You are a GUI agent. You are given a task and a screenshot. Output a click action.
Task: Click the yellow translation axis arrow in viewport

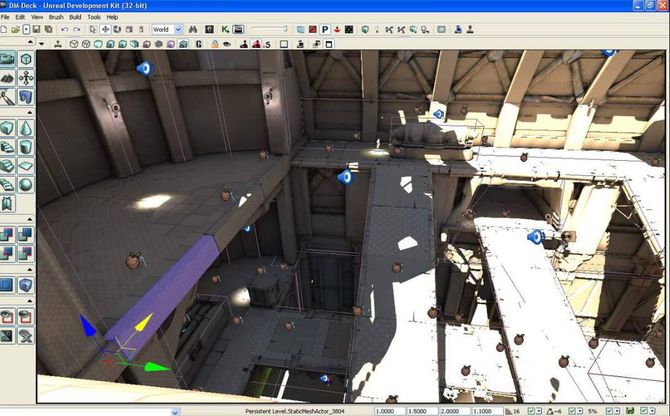144,322
